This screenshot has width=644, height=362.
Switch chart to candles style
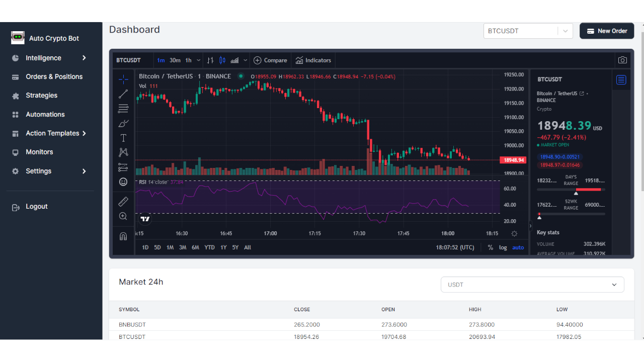click(222, 60)
